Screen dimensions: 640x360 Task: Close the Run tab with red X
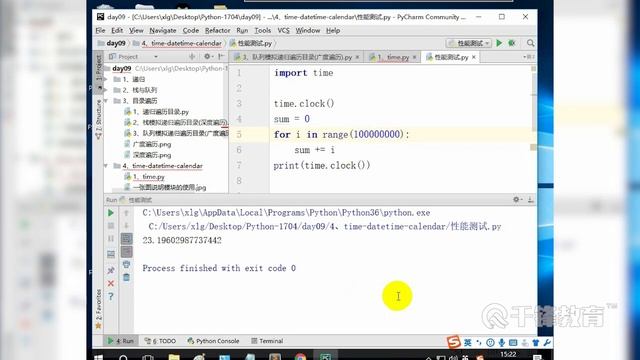tap(111, 283)
